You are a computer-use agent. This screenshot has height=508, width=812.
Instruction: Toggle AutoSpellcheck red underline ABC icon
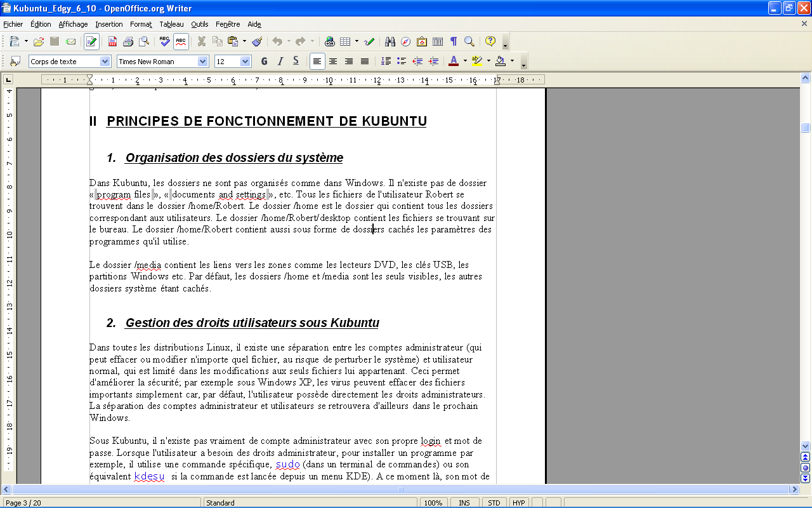181,41
